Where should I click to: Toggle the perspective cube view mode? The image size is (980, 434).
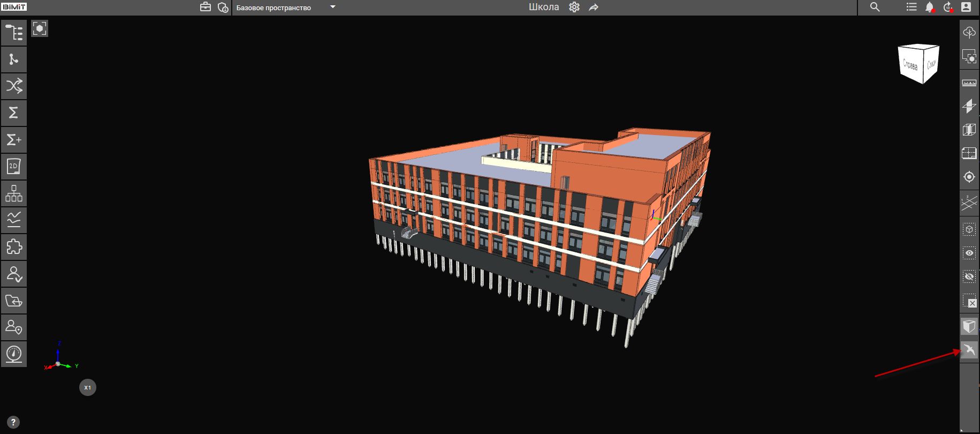point(969,326)
